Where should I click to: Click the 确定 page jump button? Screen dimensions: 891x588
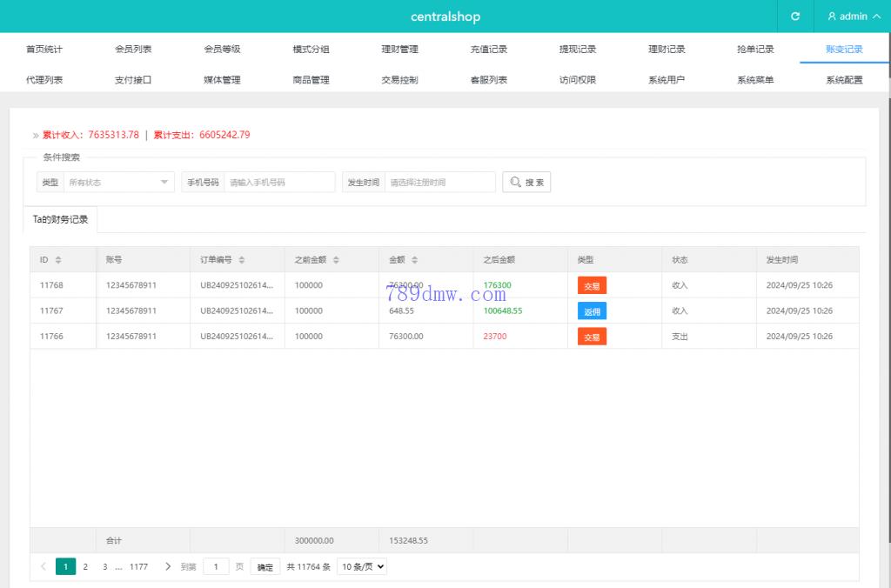pyautogui.click(x=265, y=567)
